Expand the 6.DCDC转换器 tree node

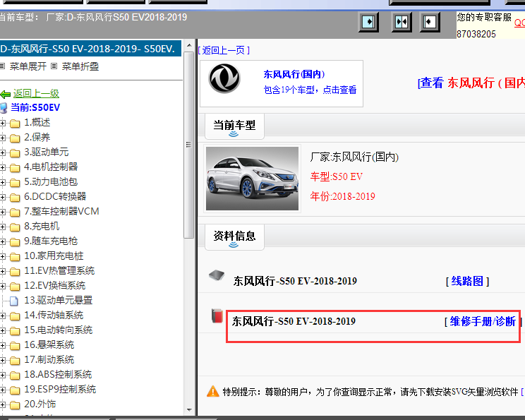3,197
